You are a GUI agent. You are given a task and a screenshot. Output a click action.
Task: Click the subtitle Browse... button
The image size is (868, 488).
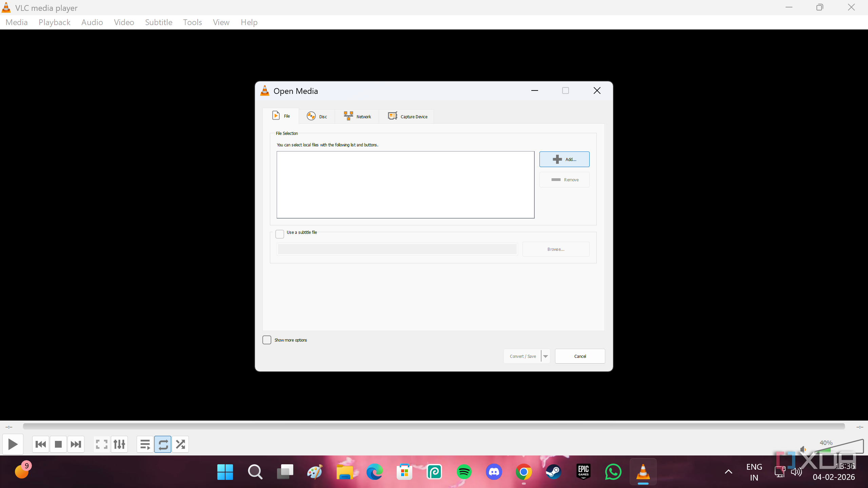pyautogui.click(x=556, y=249)
